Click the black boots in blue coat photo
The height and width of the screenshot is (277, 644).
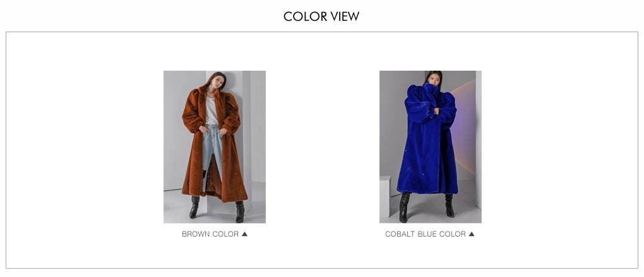tap(427, 206)
